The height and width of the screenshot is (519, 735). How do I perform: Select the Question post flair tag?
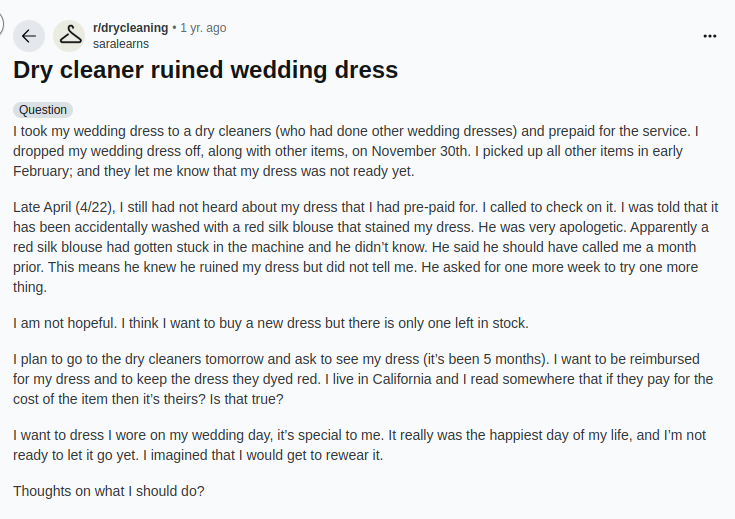(x=43, y=110)
